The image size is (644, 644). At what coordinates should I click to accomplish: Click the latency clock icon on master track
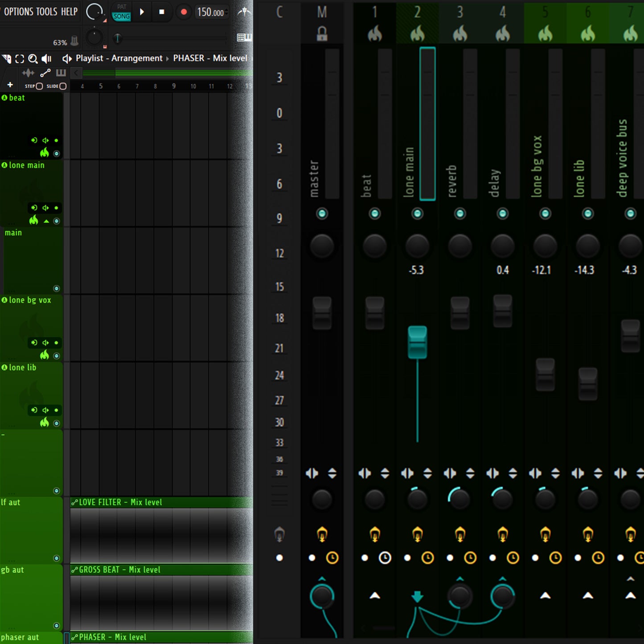click(332, 558)
